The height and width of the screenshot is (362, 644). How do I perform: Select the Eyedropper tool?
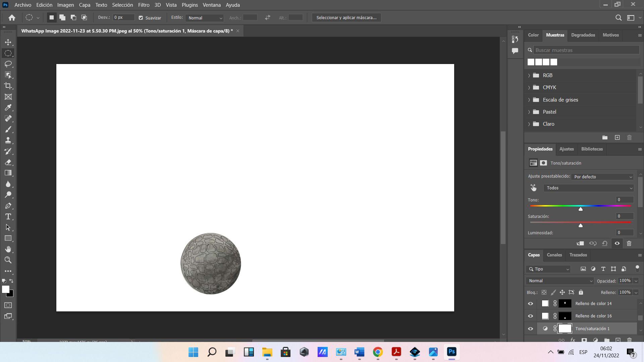8,108
